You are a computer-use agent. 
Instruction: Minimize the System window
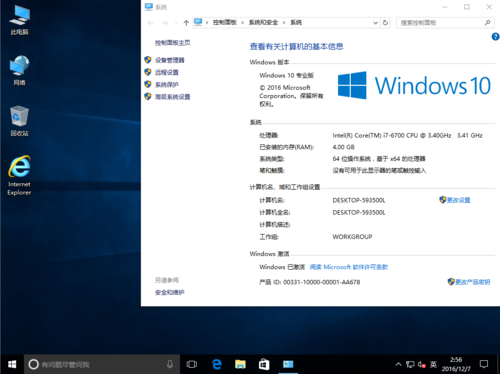[x=445, y=7]
